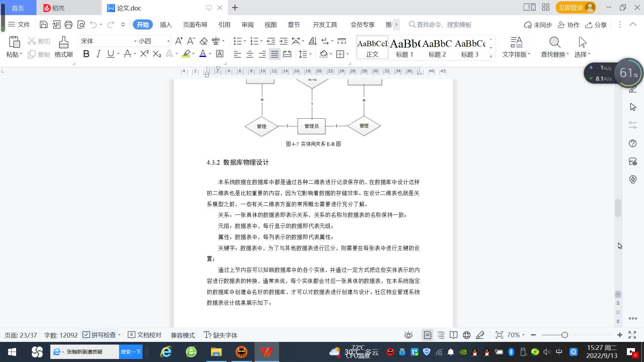Open WPS Office from the taskbar
644x362 pixels.
click(x=267, y=352)
